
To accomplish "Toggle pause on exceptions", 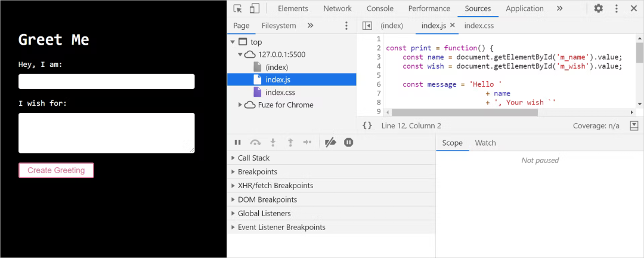I will [x=349, y=142].
